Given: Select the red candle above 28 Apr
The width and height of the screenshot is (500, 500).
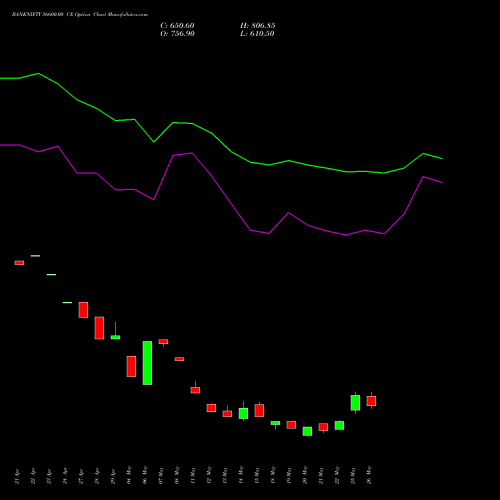Looking at the screenshot, I should (99, 328).
